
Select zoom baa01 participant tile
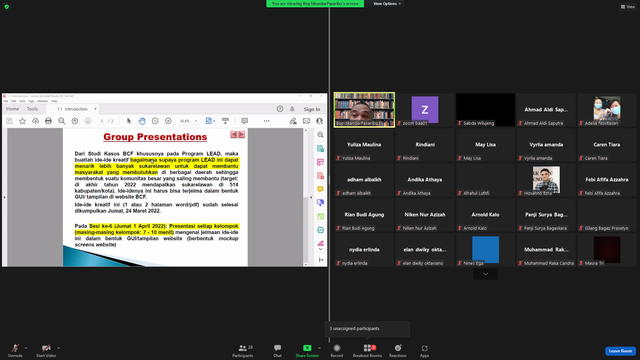[424, 109]
